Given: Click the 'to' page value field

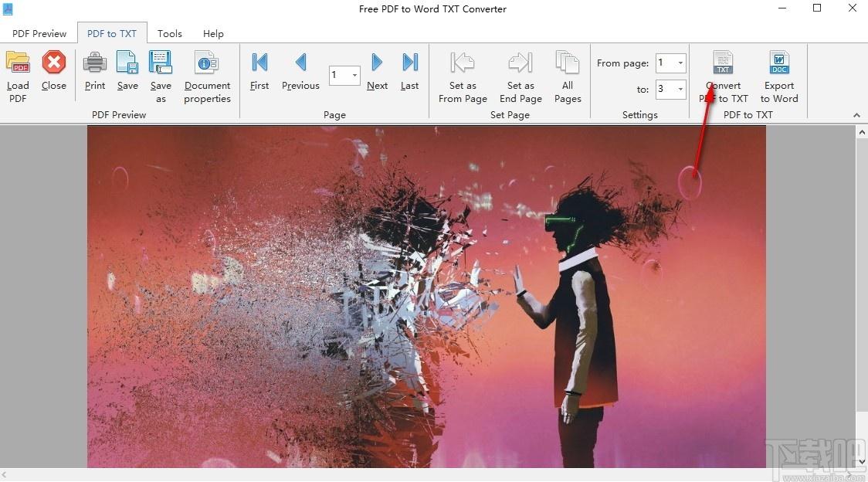Looking at the screenshot, I should tap(666, 89).
